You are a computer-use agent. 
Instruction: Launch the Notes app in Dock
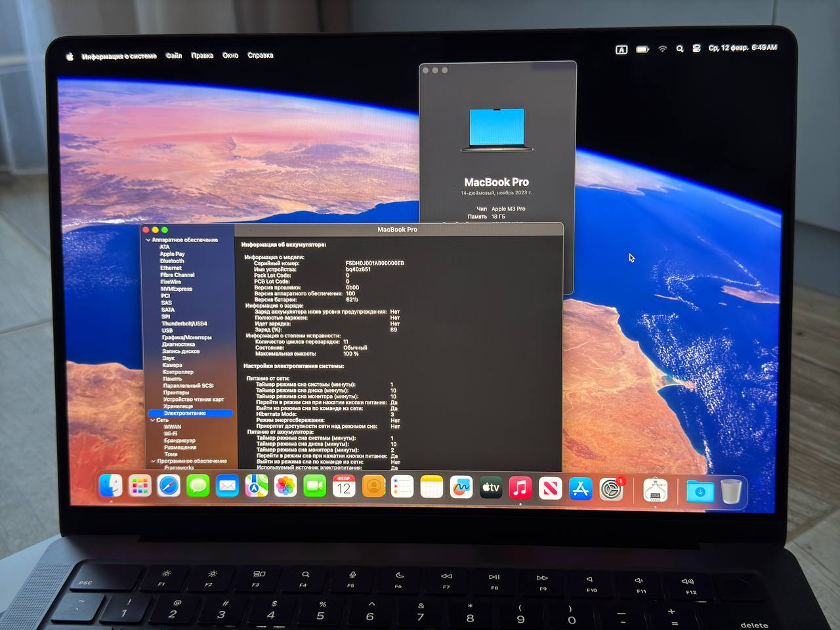[432, 487]
